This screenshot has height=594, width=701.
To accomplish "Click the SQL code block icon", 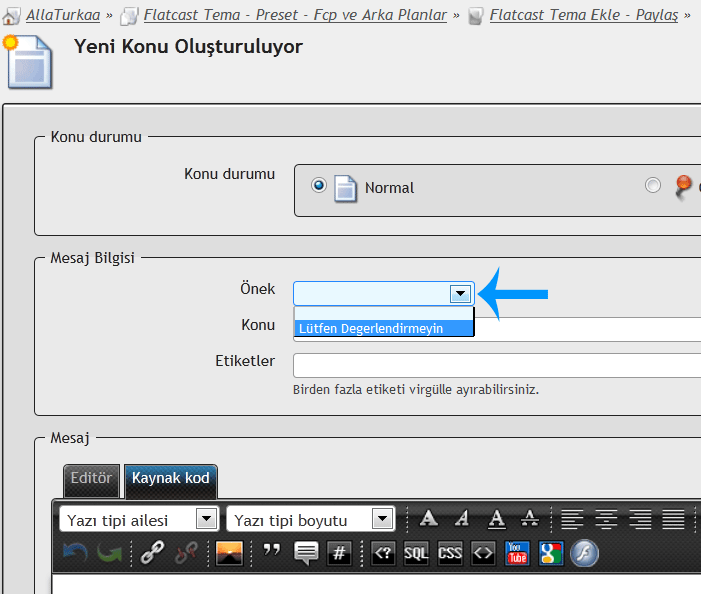I will [416, 553].
